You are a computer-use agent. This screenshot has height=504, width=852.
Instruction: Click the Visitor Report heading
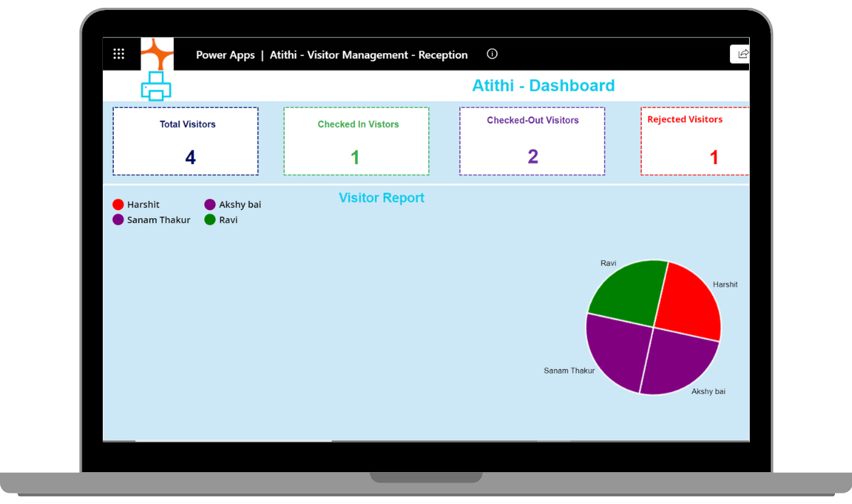click(381, 197)
